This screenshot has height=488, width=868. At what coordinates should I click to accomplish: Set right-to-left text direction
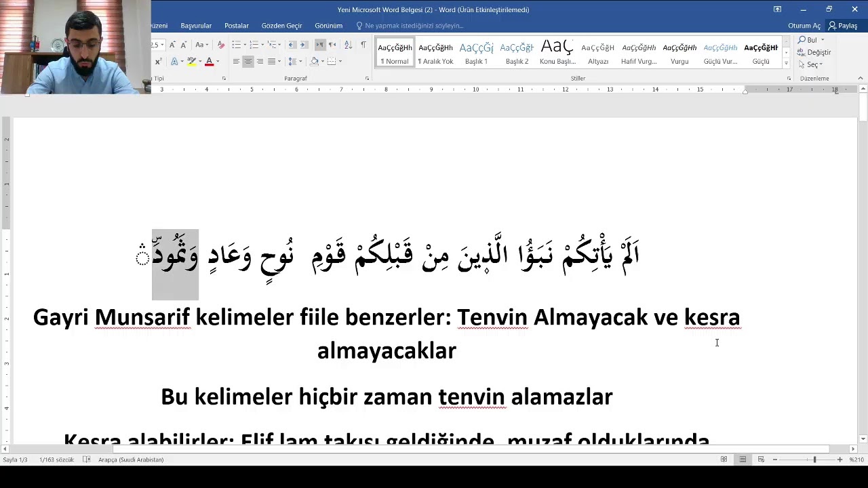click(x=332, y=45)
